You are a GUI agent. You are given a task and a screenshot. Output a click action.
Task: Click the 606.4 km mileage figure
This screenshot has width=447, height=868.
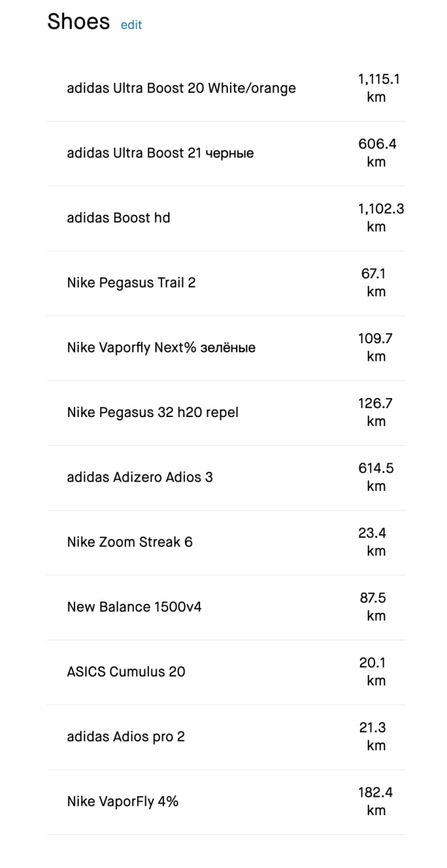[x=376, y=153]
